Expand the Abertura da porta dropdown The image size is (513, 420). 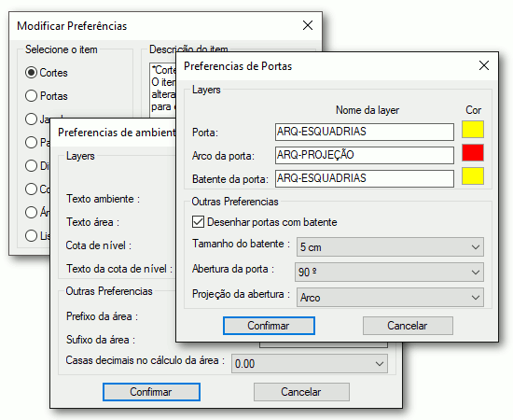coord(389,272)
